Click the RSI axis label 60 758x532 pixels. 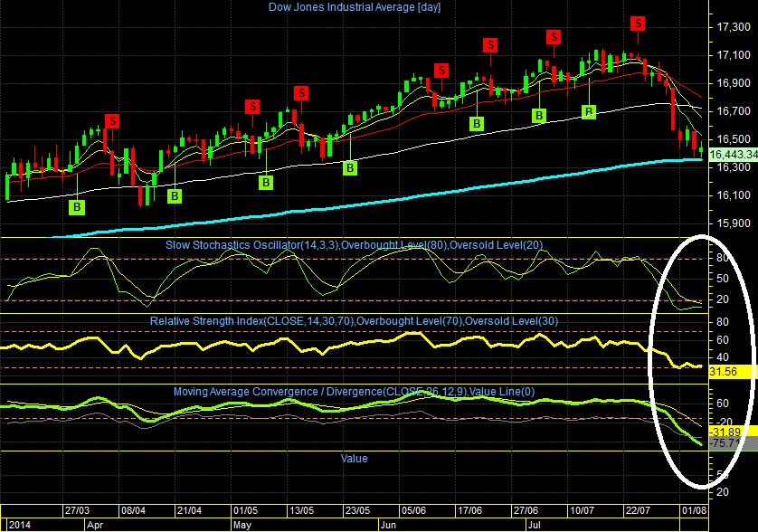point(723,340)
